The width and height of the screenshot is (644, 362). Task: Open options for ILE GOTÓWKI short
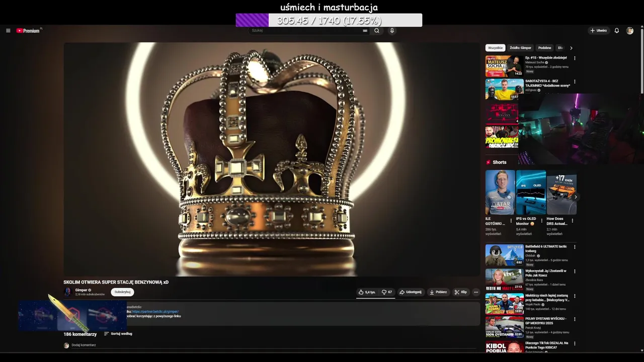[x=511, y=220]
